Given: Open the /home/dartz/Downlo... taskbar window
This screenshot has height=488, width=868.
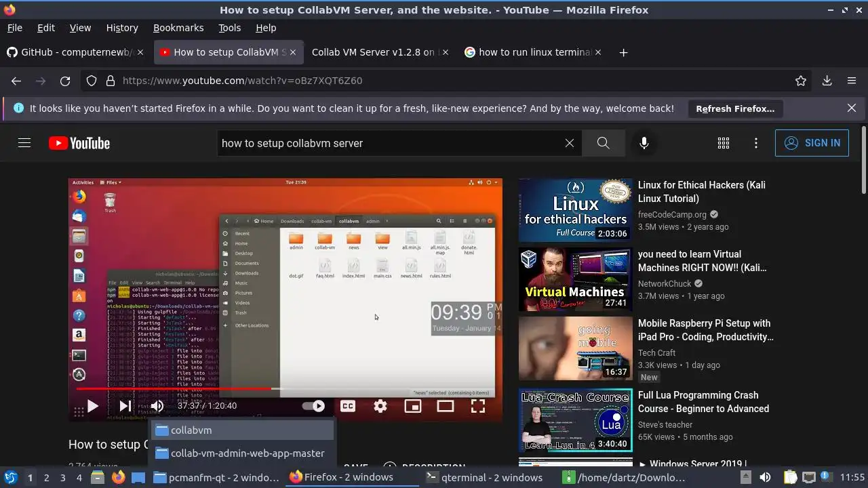Looking at the screenshot, I should pyautogui.click(x=625, y=478).
